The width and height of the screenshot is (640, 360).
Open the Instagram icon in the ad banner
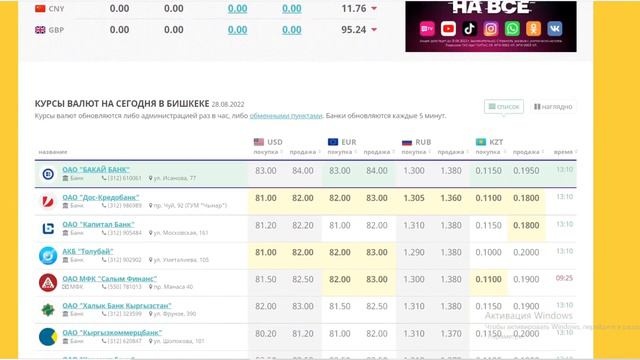click(x=491, y=29)
